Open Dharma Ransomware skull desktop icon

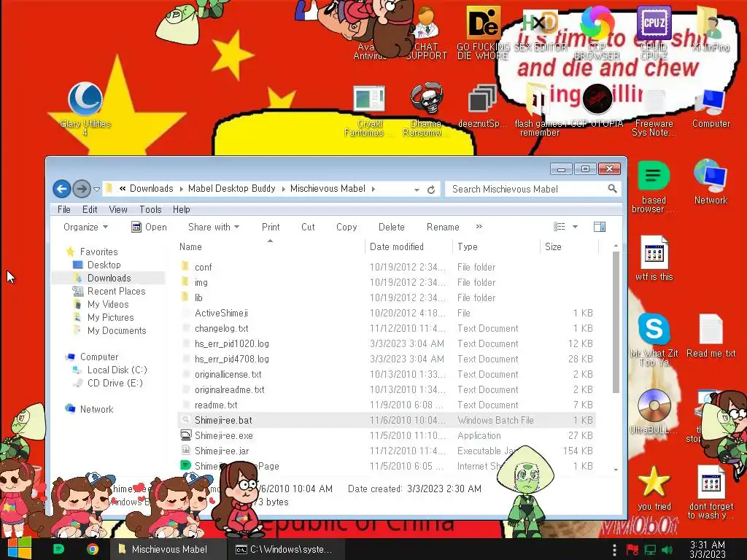tap(426, 109)
